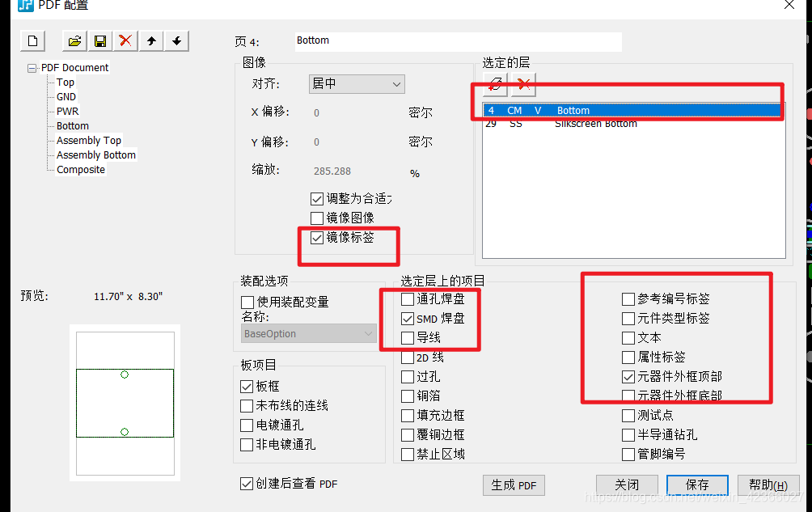
Task: Enable 使用装配变量 checkbox
Action: (x=247, y=302)
